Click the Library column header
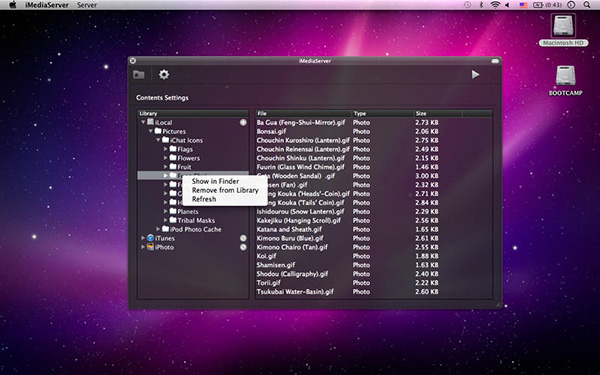 (193, 114)
